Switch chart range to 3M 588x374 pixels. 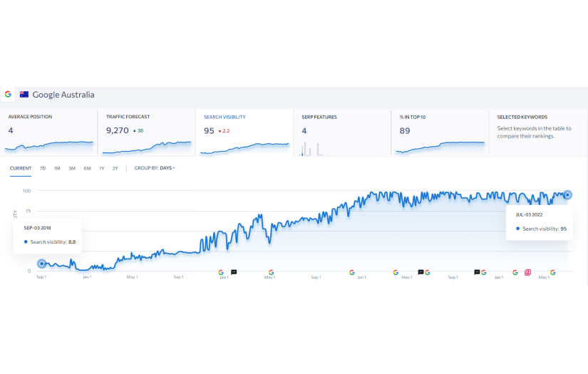[72, 168]
